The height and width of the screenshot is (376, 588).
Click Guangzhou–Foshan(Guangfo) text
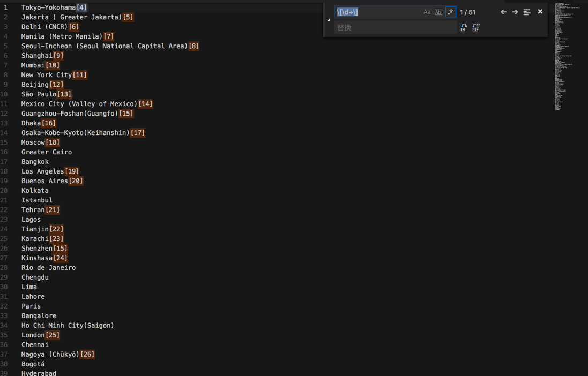tap(69, 113)
